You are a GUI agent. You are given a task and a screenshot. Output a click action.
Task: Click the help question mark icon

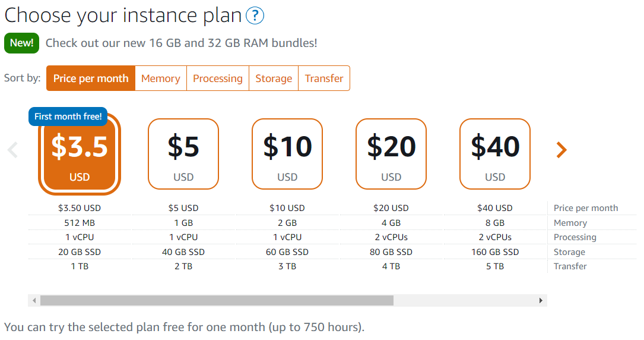coord(255,15)
